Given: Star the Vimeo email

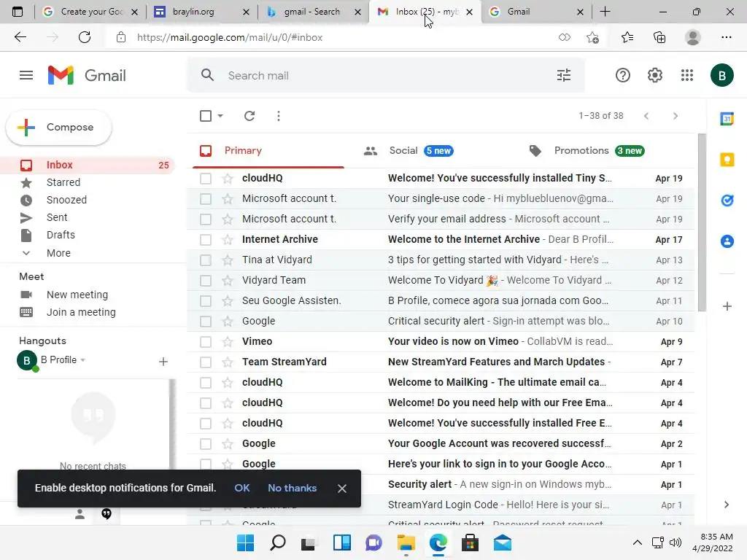Looking at the screenshot, I should pyautogui.click(x=228, y=341).
